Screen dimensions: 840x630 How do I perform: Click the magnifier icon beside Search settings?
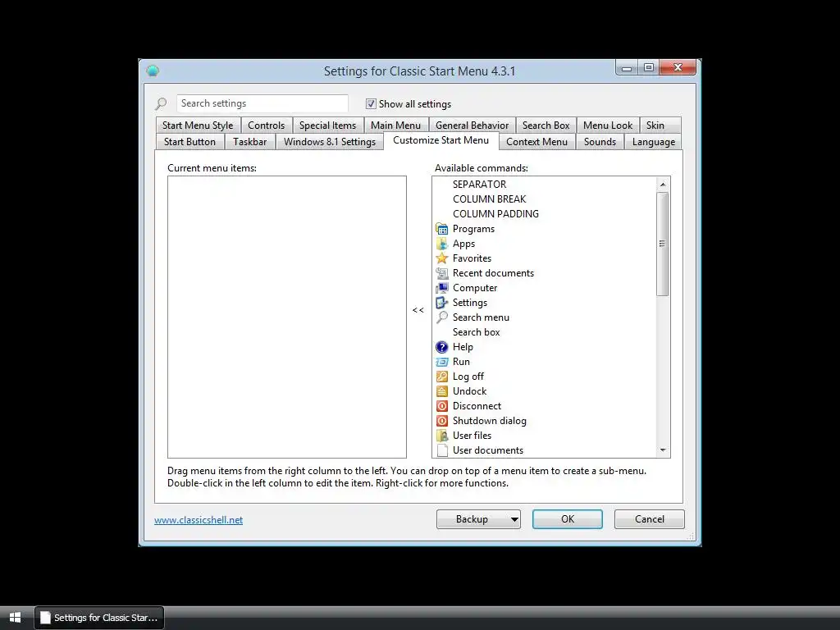[161, 103]
